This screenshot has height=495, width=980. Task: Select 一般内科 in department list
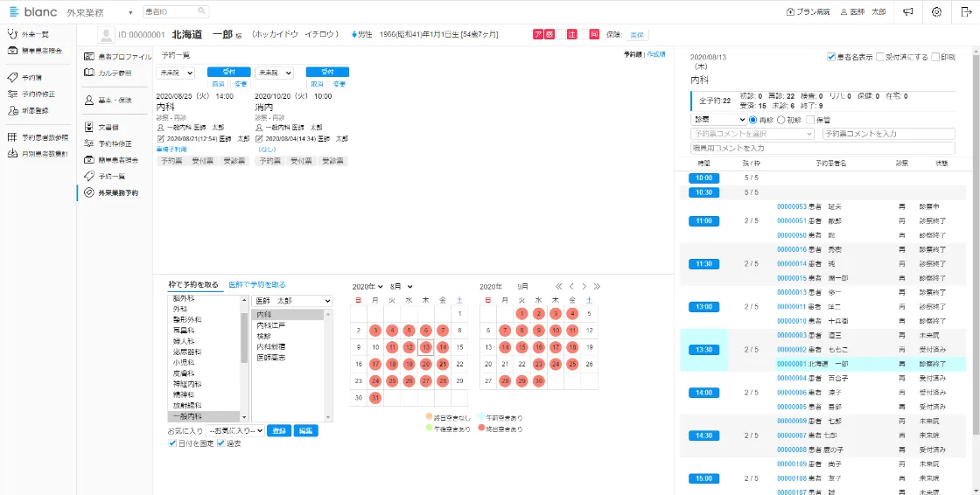tap(204, 416)
